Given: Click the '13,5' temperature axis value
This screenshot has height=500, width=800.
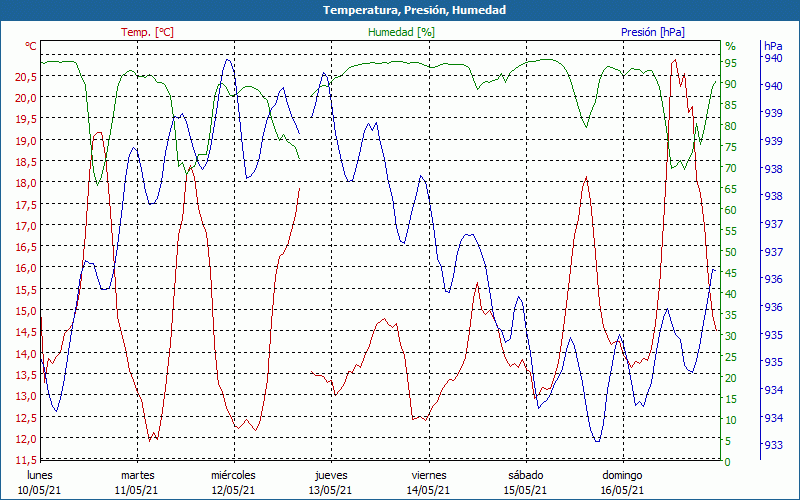Looking at the screenshot, I should [26, 374].
